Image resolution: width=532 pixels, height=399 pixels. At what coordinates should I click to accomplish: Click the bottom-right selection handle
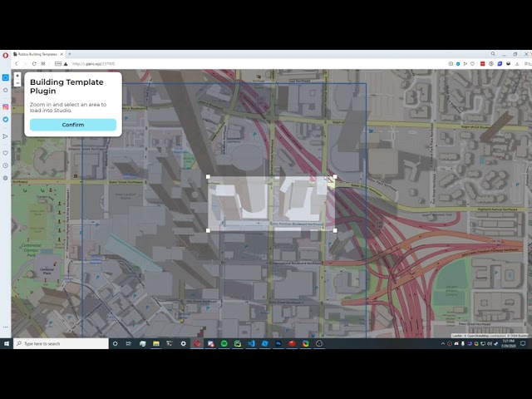pyautogui.click(x=335, y=231)
